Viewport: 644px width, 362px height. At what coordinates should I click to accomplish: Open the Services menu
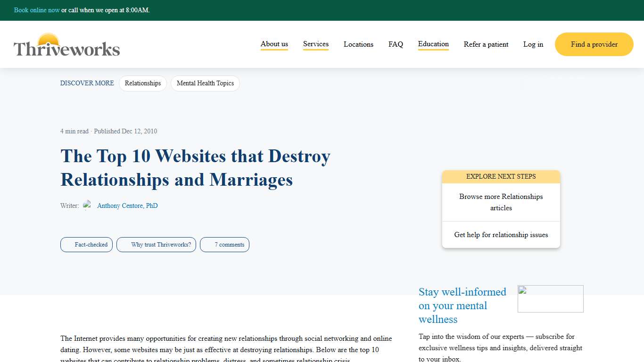(315, 44)
